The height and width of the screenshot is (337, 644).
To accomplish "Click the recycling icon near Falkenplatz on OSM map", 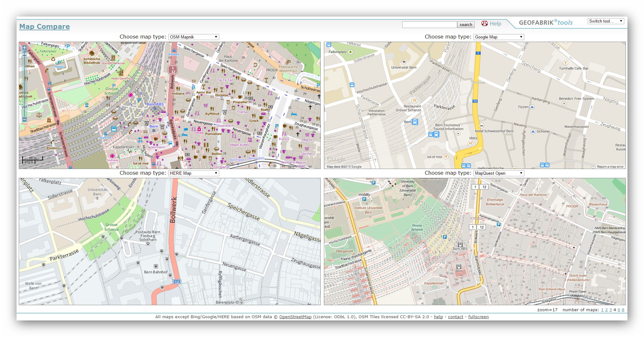I will [x=53, y=59].
